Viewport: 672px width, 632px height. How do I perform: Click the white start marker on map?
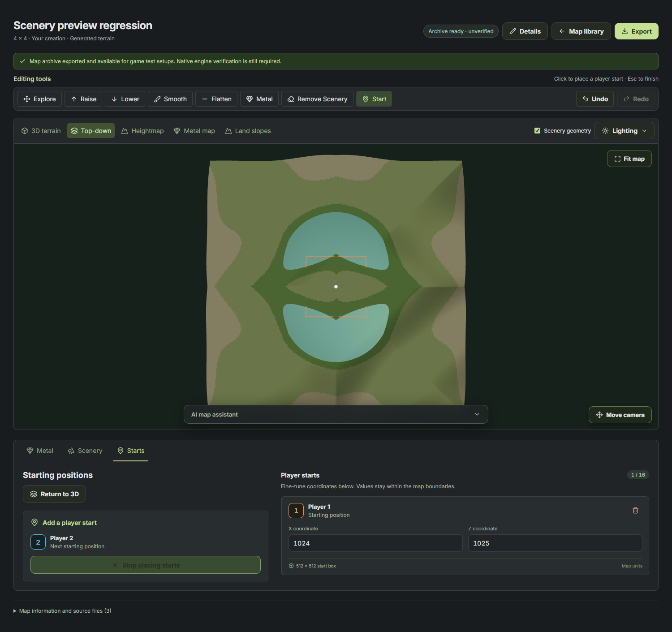coord(336,287)
